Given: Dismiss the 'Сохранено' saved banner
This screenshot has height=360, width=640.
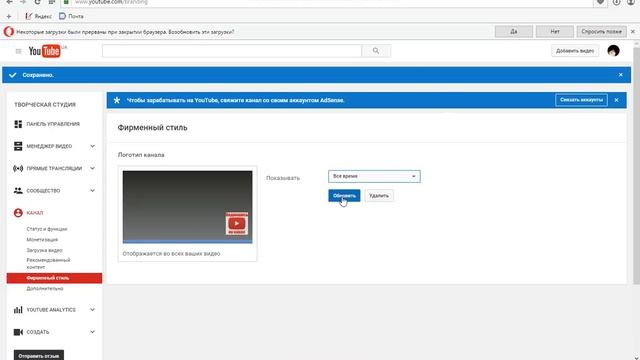Looking at the screenshot, I should coord(620,75).
